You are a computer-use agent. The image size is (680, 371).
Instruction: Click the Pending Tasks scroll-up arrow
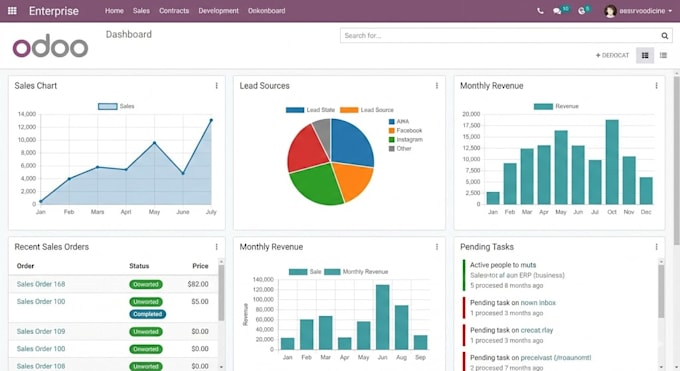tap(661, 262)
